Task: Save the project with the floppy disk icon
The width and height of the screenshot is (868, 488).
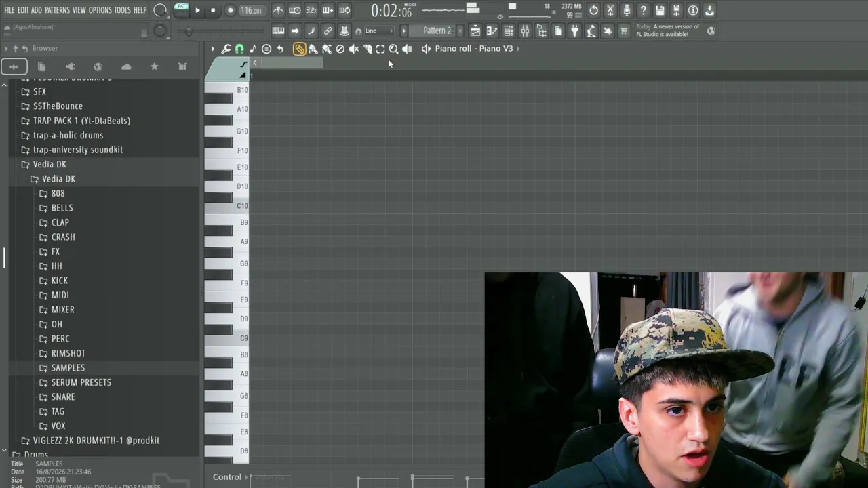Action: tap(660, 10)
